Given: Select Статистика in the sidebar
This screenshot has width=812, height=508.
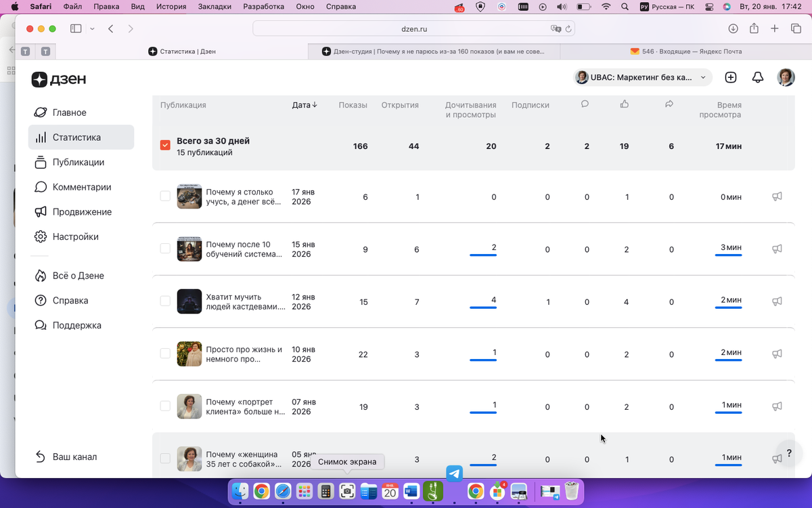Looking at the screenshot, I should [x=81, y=137].
